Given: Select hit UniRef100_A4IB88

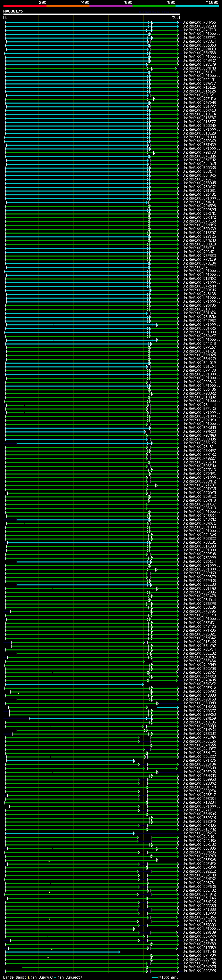Looking at the screenshot, I should tap(199, 909).
